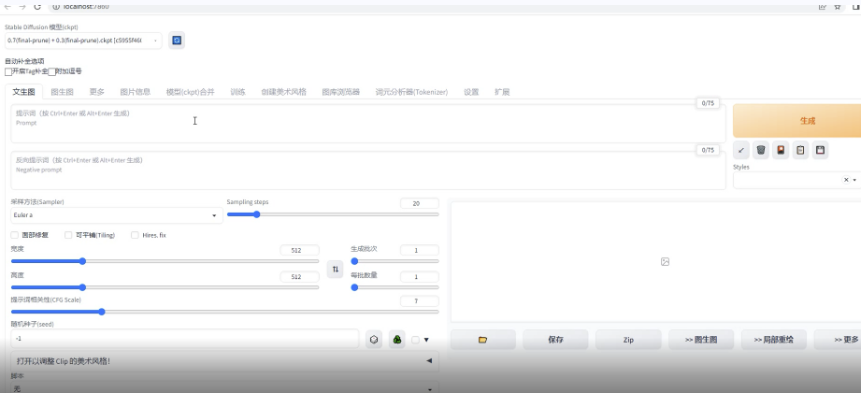The width and height of the screenshot is (861, 393).
Task: Go to the 设置 tab
Action: point(471,92)
